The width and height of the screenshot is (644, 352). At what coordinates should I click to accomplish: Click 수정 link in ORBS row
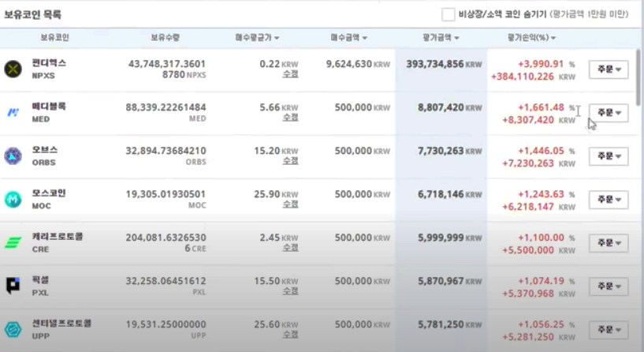[290, 161]
